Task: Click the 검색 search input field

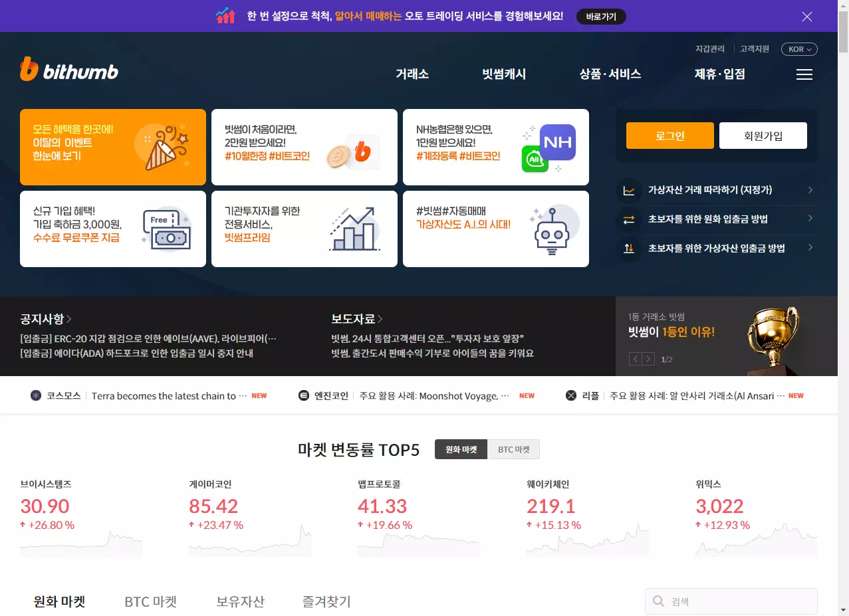Action: [731, 601]
